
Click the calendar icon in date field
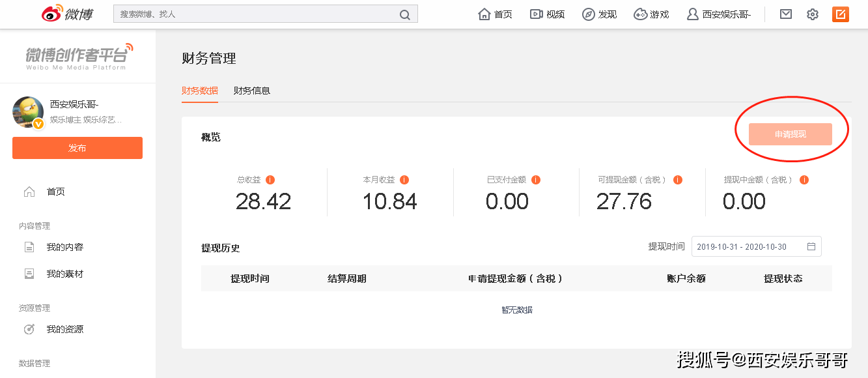tap(811, 247)
